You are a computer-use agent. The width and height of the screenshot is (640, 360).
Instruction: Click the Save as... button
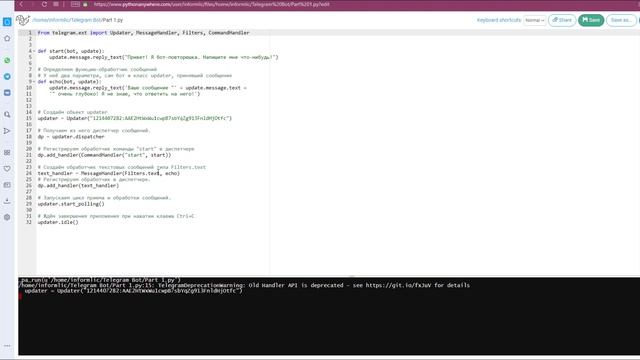pos(621,20)
